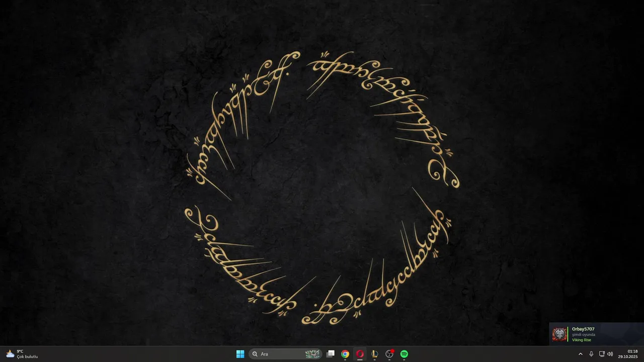The height and width of the screenshot is (362, 644).
Task: Switch to the Opera browser window
Action: coord(360,354)
